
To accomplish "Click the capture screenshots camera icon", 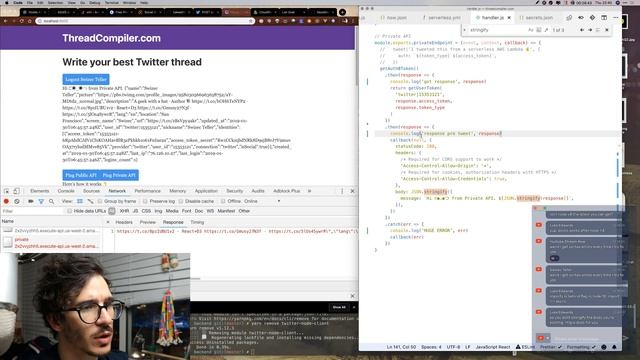I will (31, 201).
